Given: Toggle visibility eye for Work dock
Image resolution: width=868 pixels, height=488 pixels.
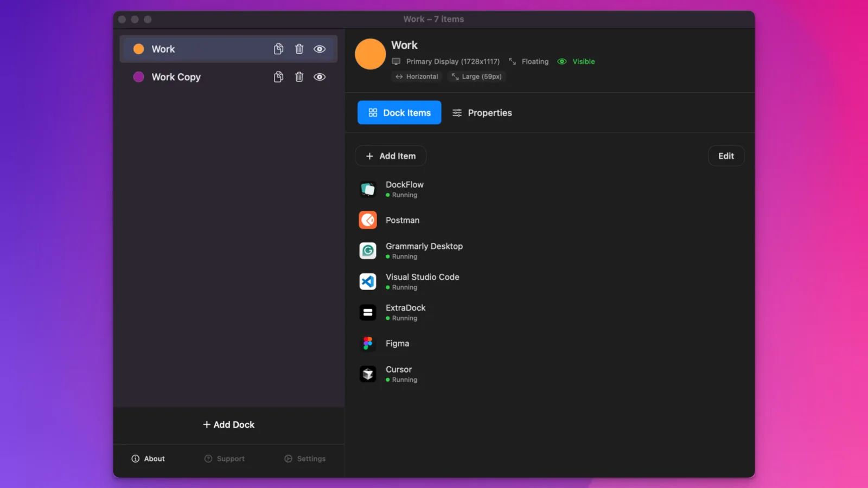Looking at the screenshot, I should tap(320, 49).
